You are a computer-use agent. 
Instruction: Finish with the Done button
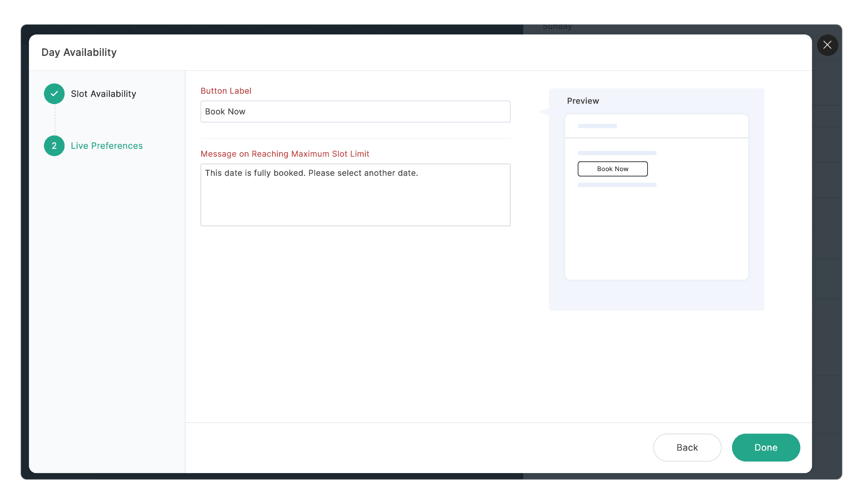point(766,447)
